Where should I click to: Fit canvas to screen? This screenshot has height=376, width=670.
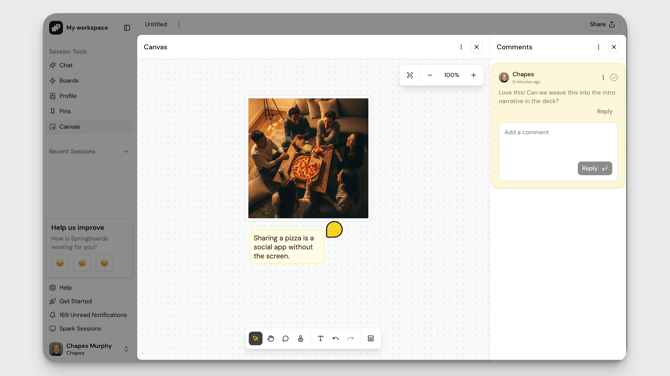410,75
